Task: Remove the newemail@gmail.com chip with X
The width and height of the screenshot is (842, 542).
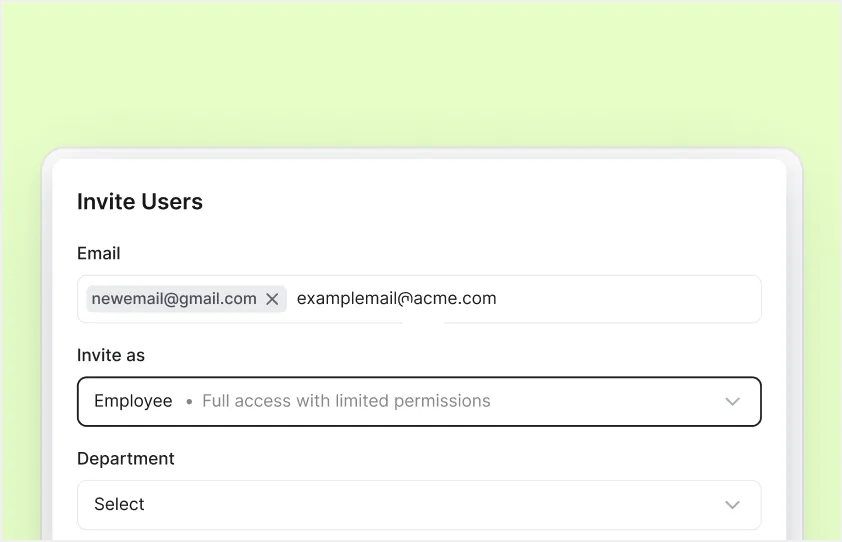Action: point(272,299)
